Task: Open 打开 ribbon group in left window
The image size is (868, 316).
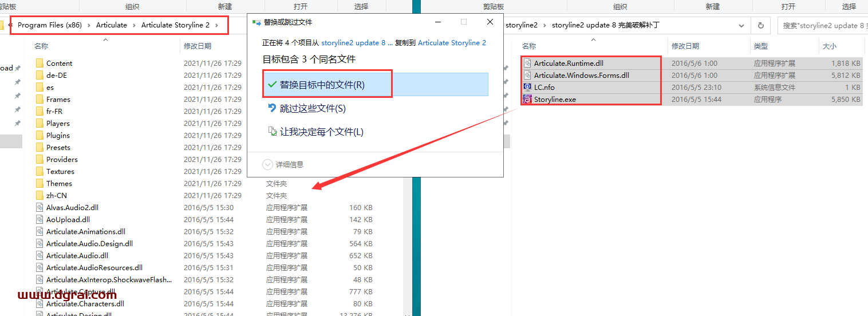Action: click(300, 6)
